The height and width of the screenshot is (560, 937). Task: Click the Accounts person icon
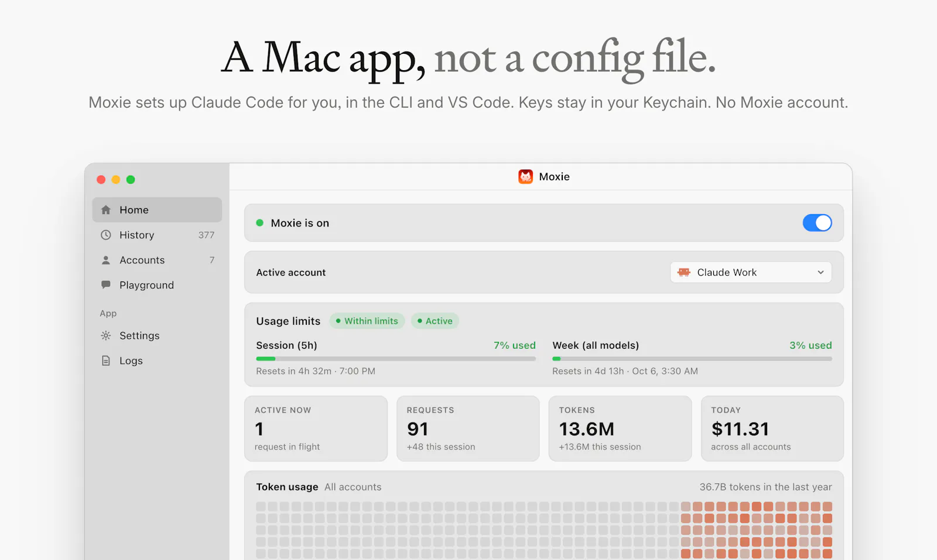coord(106,260)
